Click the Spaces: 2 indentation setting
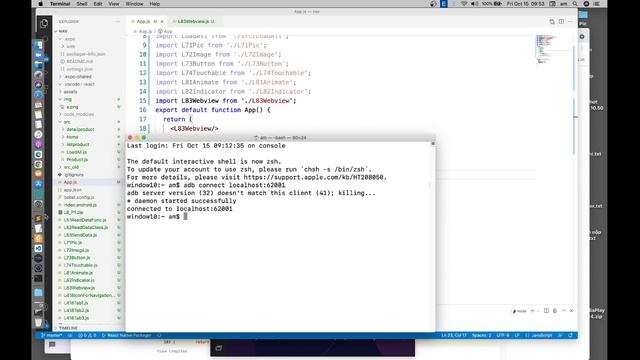 click(481, 336)
